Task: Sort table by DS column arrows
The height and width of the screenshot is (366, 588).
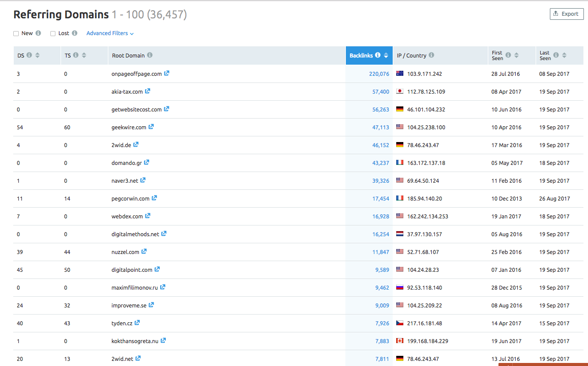Action: point(38,55)
